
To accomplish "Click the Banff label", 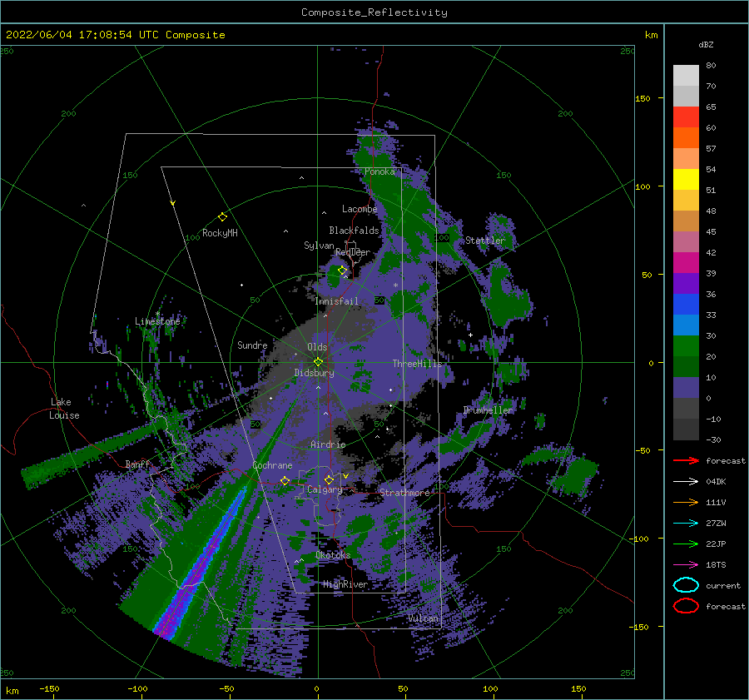I will [x=137, y=464].
